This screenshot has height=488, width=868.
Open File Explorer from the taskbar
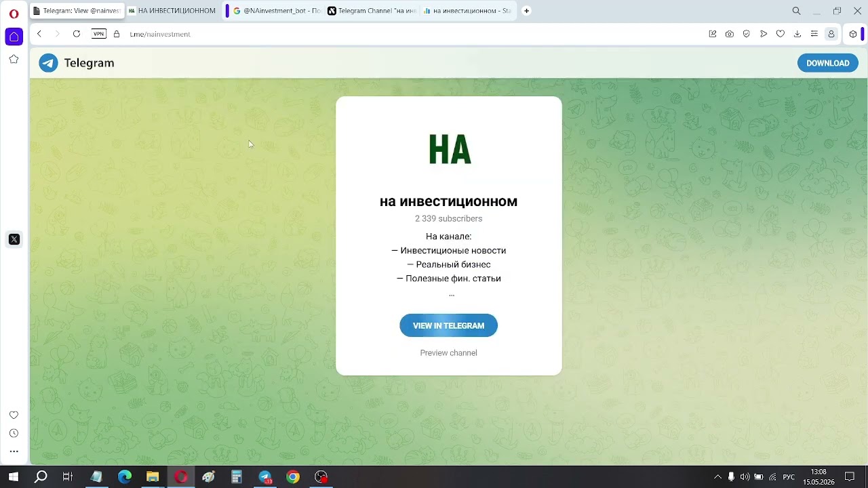pos(153,477)
